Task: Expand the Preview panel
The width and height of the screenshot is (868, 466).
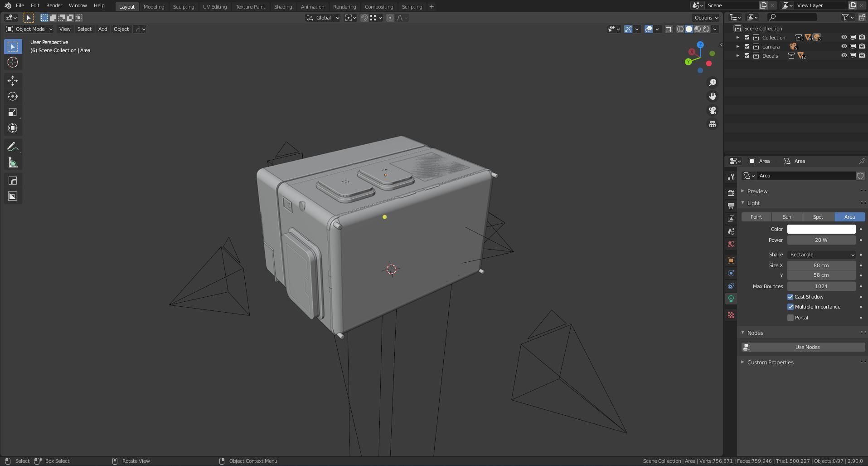Action: [x=757, y=191]
